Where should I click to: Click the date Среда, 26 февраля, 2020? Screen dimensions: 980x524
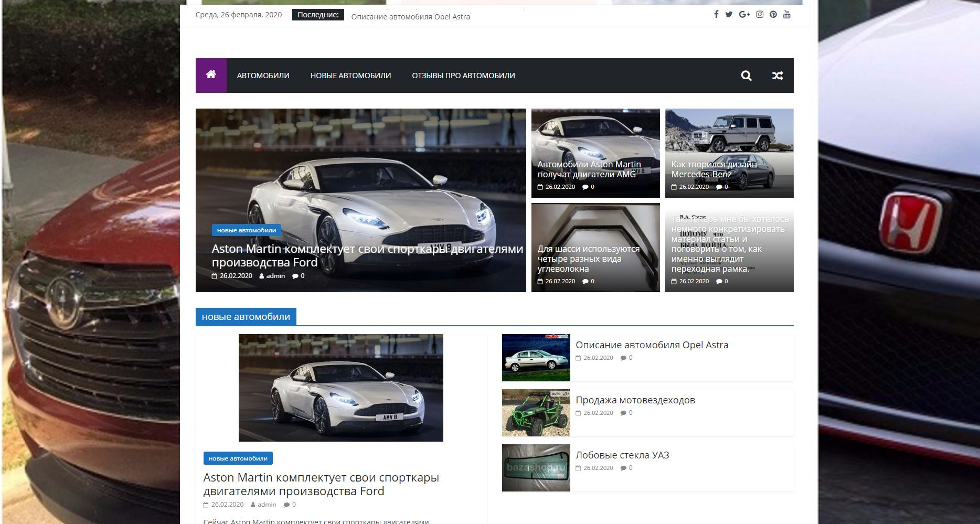[239, 15]
